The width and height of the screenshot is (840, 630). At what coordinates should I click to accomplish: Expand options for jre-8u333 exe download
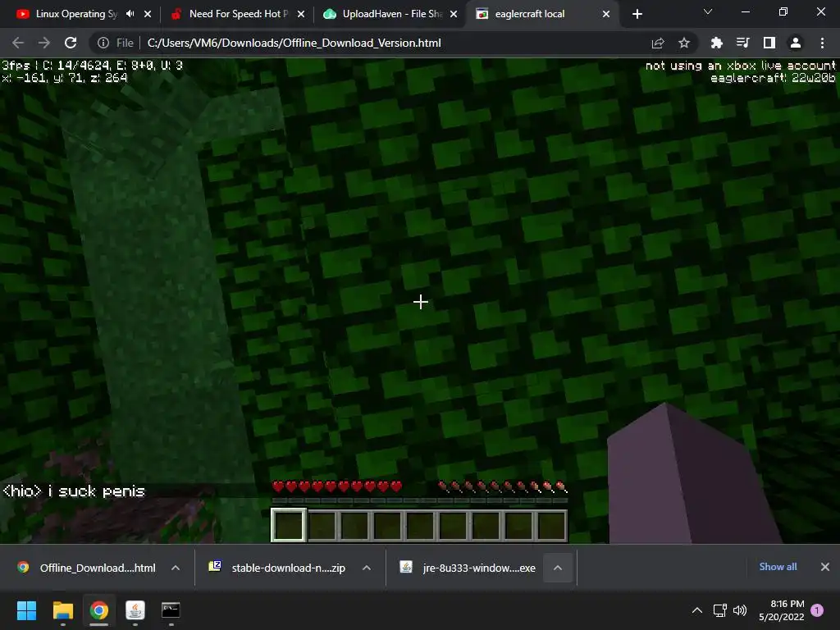558,568
